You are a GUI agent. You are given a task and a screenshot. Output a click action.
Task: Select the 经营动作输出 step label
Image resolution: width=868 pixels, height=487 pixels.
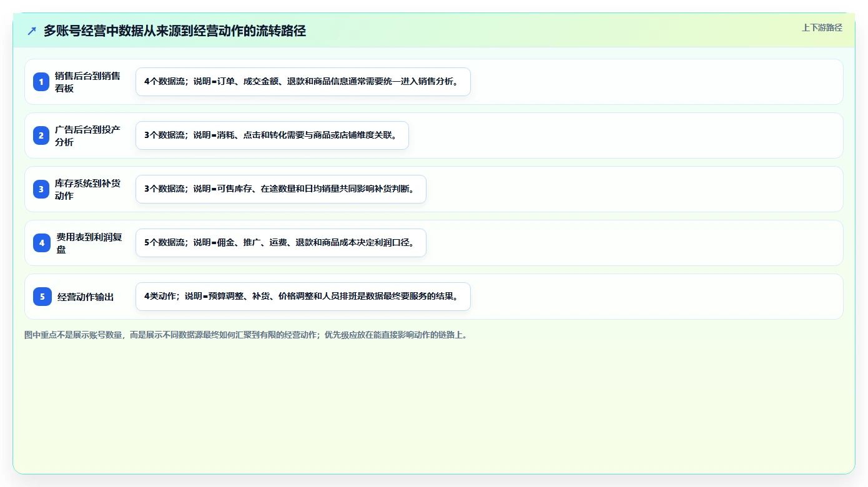pyautogui.click(x=86, y=297)
